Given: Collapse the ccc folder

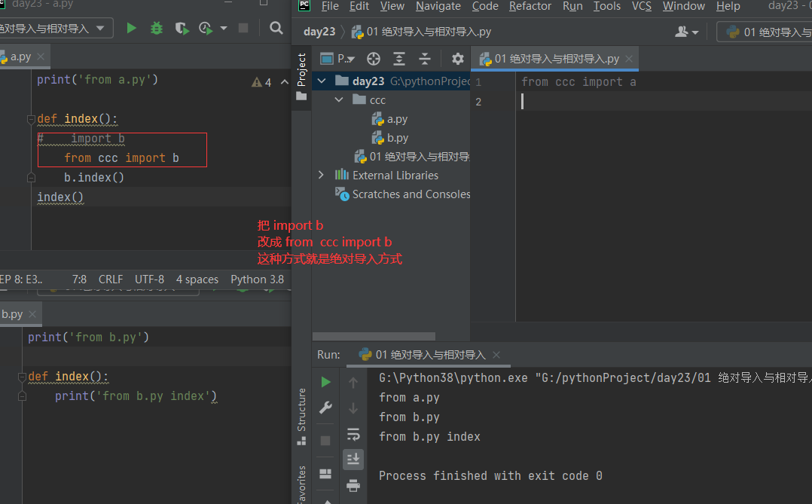Looking at the screenshot, I should (339, 100).
